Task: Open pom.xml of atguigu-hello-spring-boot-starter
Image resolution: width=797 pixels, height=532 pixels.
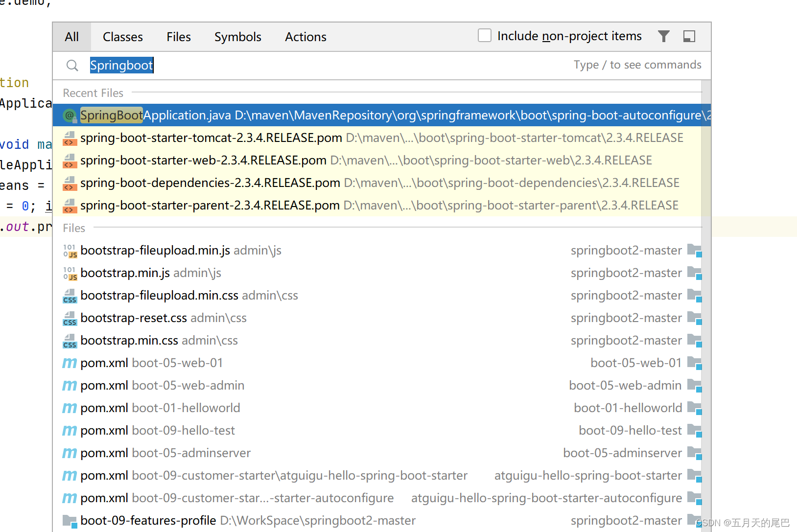Action: 376,475
